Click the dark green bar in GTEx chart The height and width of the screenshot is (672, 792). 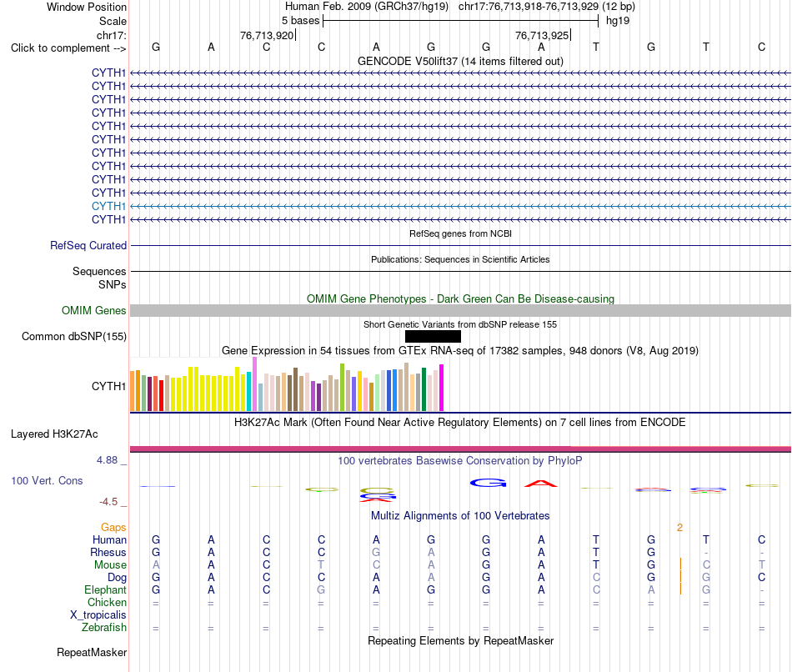coord(424,389)
